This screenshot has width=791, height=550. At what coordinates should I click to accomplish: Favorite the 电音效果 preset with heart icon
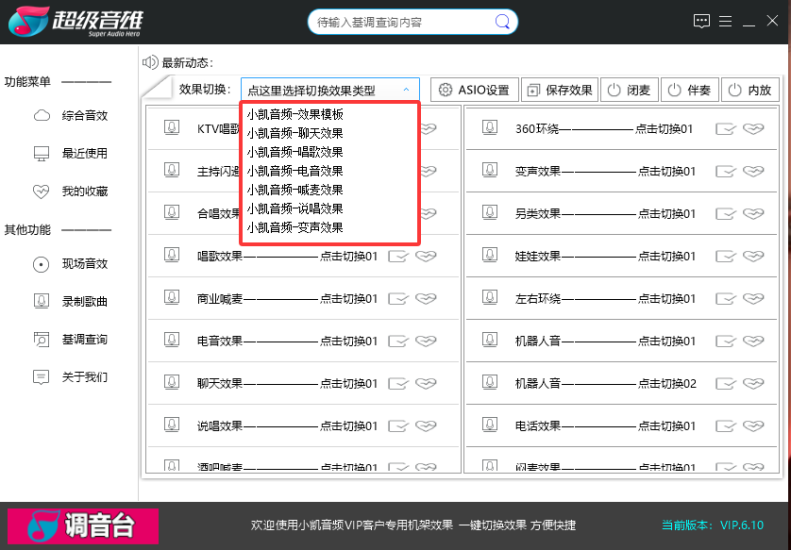tap(426, 341)
